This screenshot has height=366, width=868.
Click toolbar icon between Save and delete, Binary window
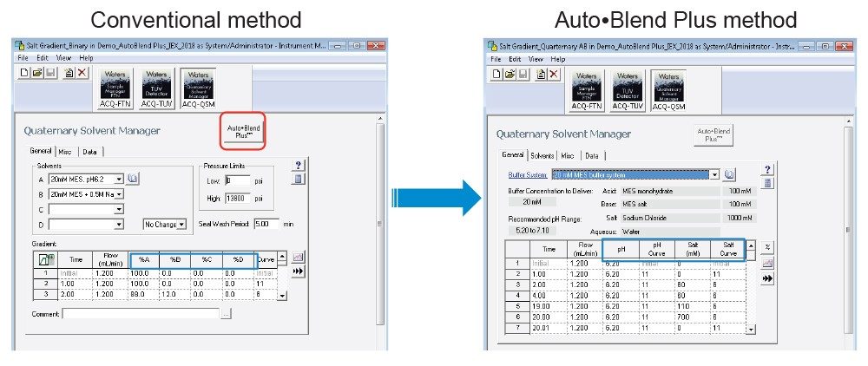click(x=69, y=73)
